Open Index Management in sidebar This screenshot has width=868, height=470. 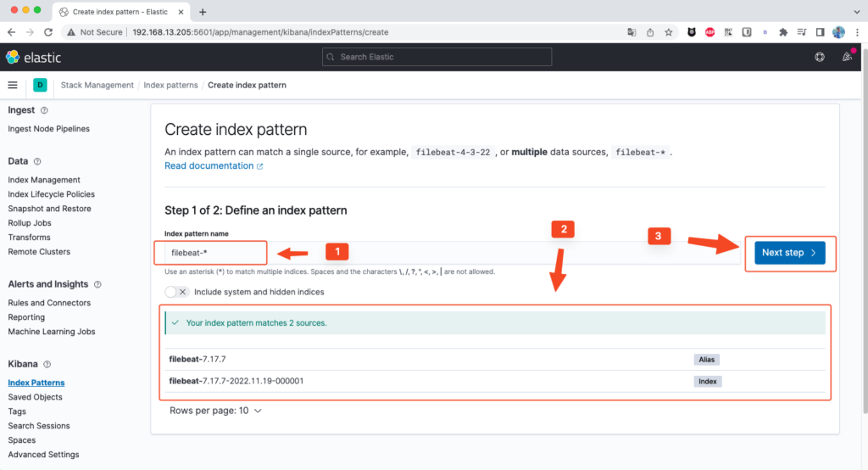tap(44, 180)
